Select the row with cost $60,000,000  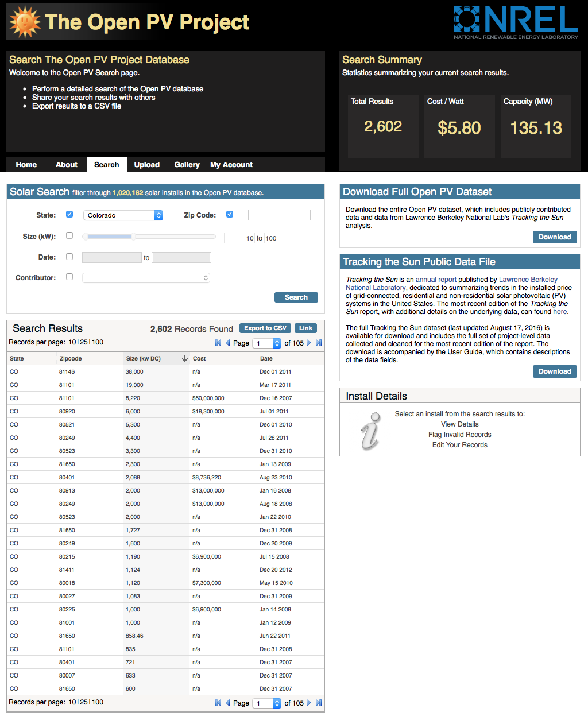(166, 398)
